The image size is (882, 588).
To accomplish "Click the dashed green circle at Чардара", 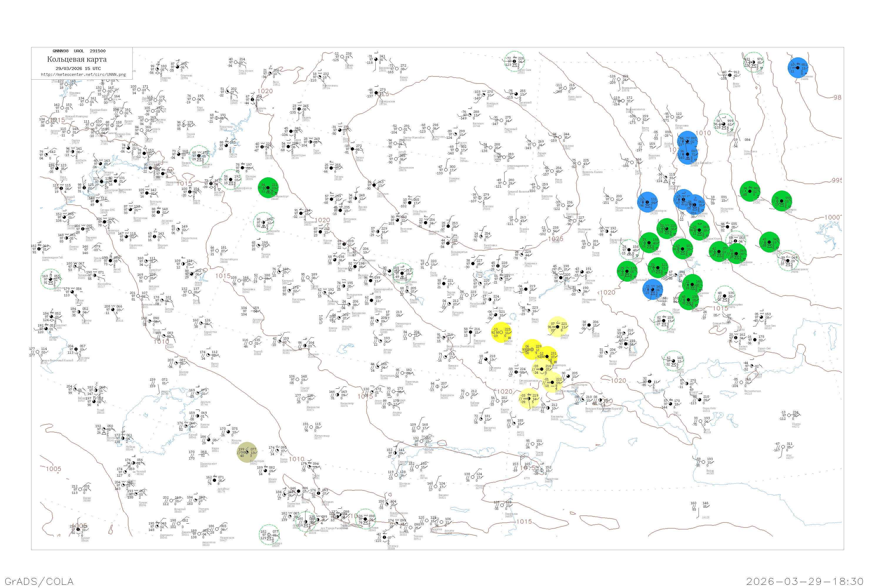I will coord(269,534).
